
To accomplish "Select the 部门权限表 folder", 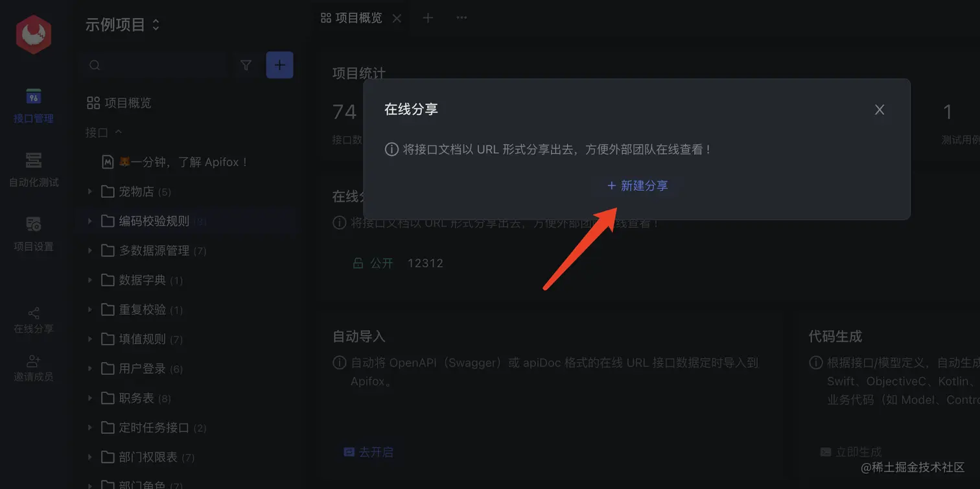I will (148, 457).
